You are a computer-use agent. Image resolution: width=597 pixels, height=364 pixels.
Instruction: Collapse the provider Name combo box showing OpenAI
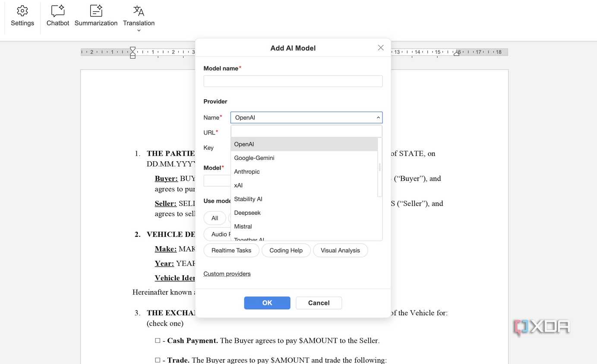click(x=306, y=117)
